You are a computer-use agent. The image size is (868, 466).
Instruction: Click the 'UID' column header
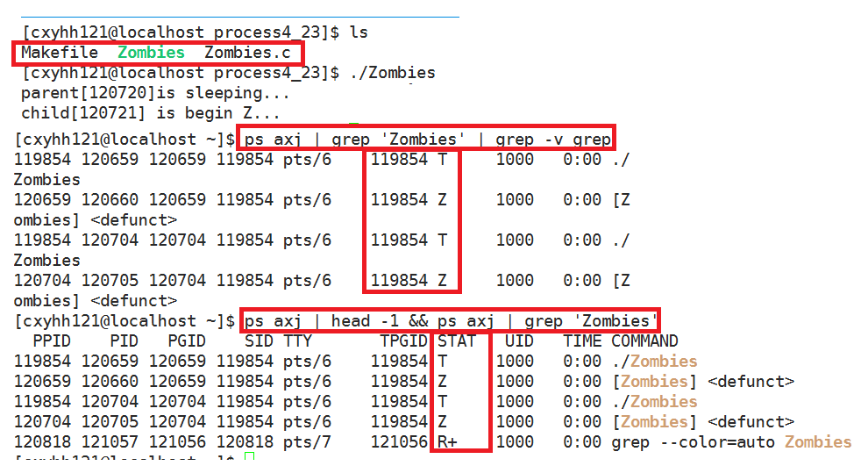(x=519, y=341)
